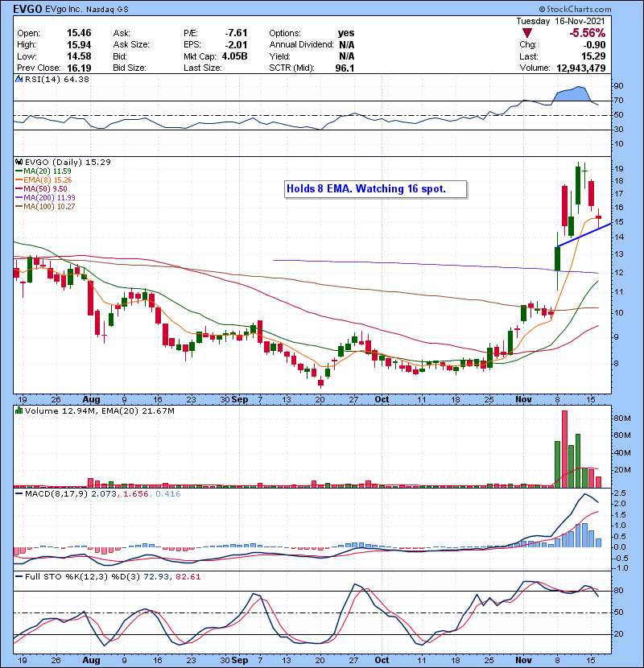The width and height of the screenshot is (644, 668).
Task: Select the MA(50) 9.50 legend entry
Action: (41, 188)
